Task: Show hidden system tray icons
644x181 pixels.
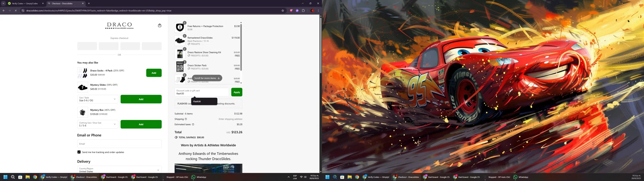Action: tap(289, 177)
